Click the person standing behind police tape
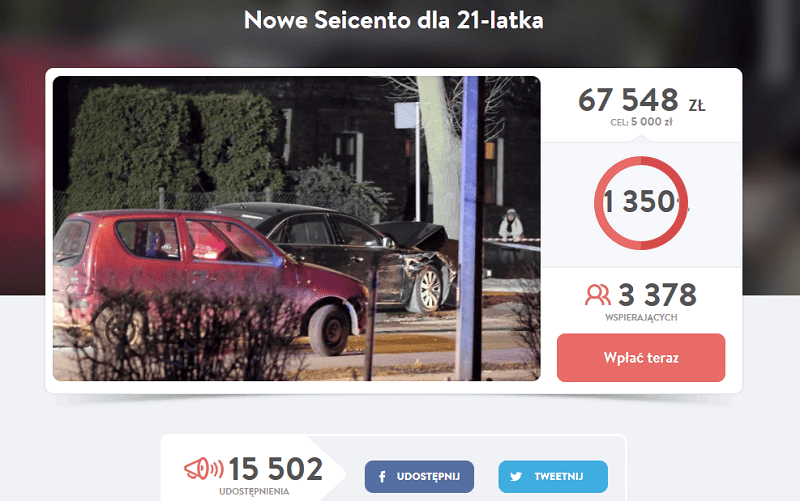 (x=511, y=224)
